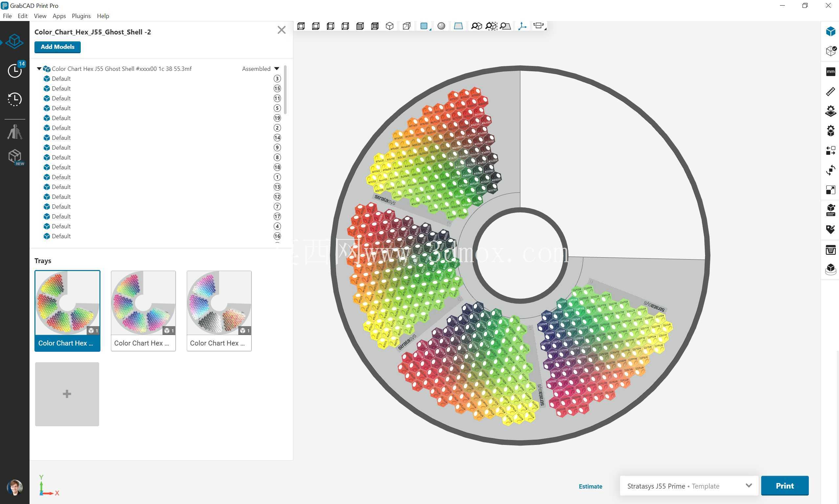Open the blue square display style dropdown
Screen dimensions: 839x504
tap(425, 26)
